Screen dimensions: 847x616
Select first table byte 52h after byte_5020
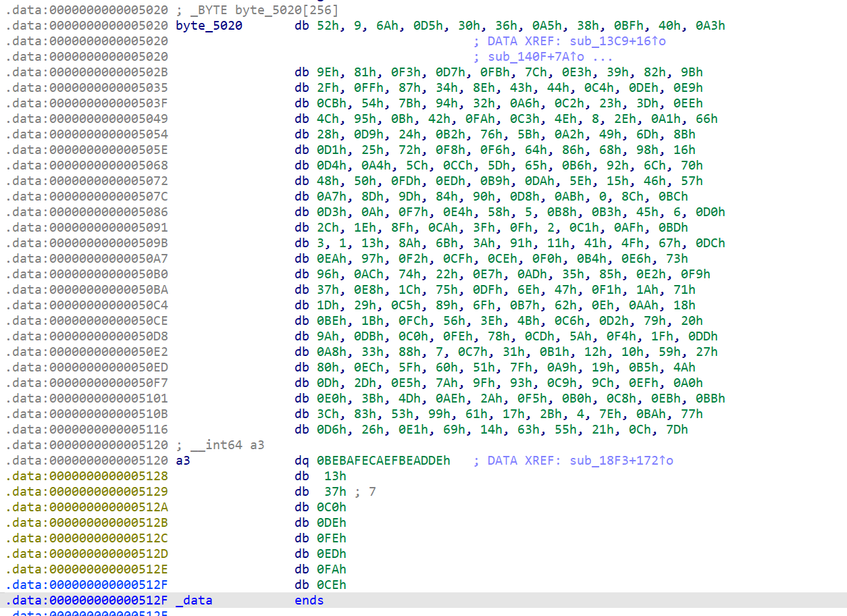tap(328, 26)
